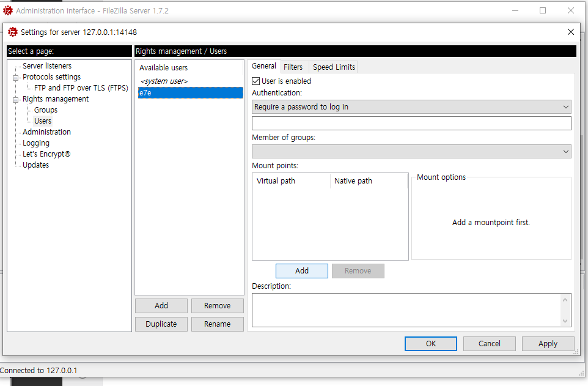
Task: Open the Authentication type dropdown
Action: click(411, 107)
